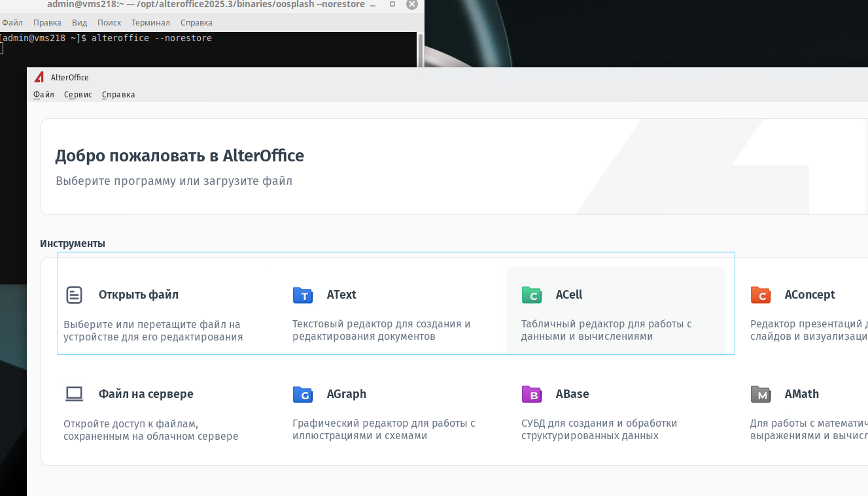Open the Сервис menu in AlterOffice
This screenshot has width=868, height=496.
(78, 95)
